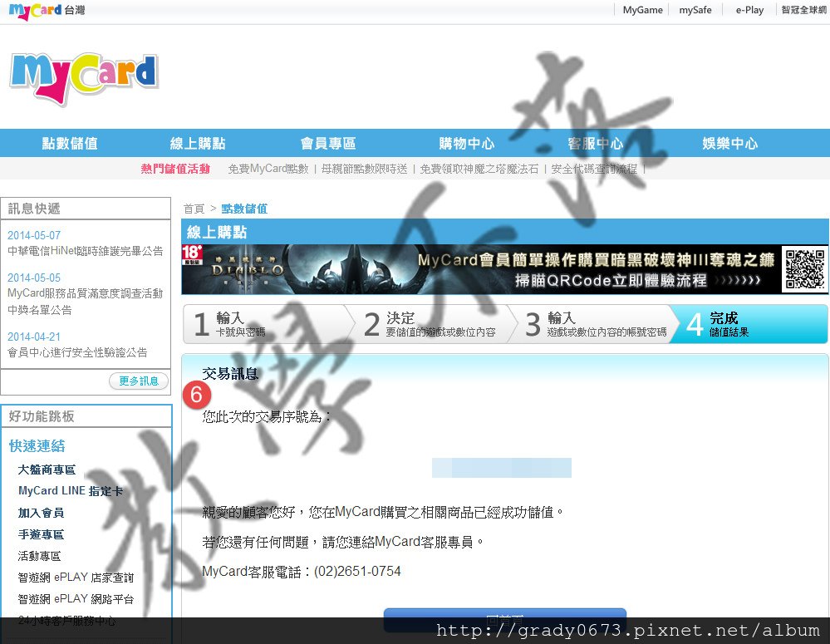Open 免費領取神魔之塔魔法石 promotion link
Viewport: 830px width, 644px height.
point(479,169)
